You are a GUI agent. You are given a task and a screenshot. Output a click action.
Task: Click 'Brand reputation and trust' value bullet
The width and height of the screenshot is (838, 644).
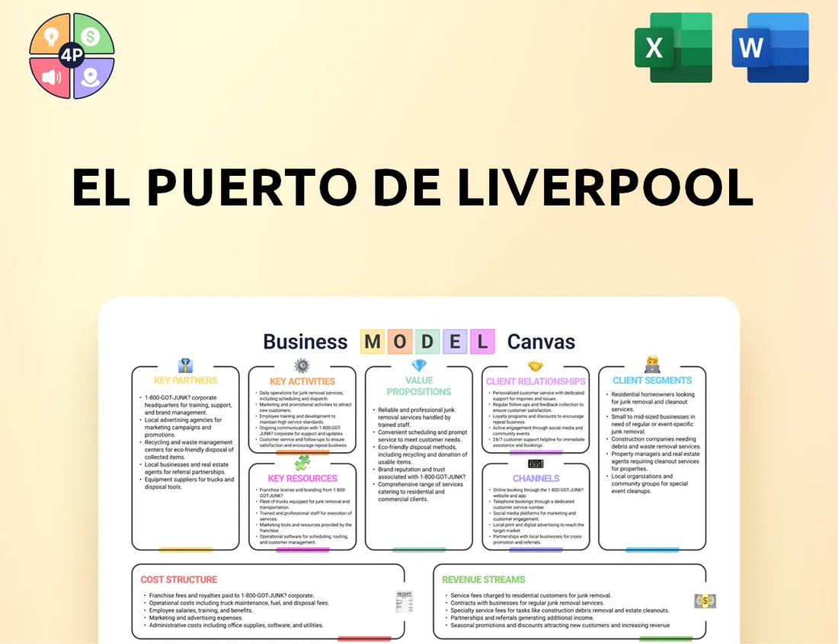421,473
